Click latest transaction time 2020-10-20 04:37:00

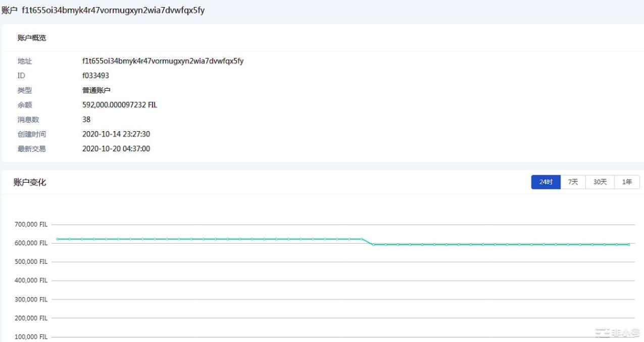[x=116, y=149]
